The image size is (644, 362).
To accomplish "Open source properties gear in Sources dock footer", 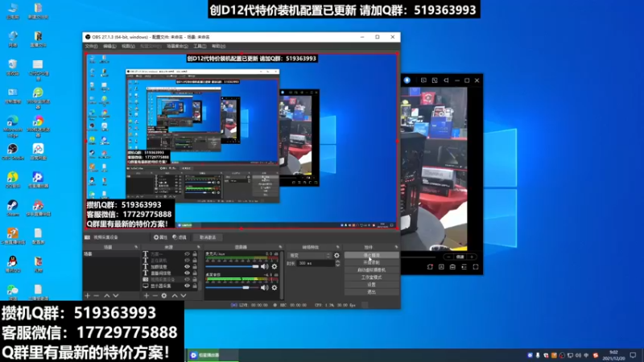I will coord(164,295).
